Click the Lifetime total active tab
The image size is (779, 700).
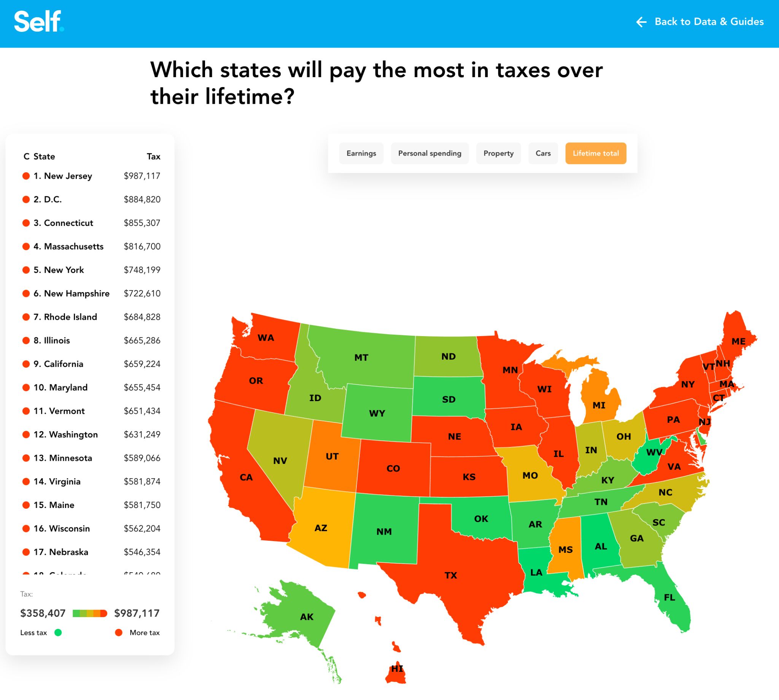click(x=596, y=153)
